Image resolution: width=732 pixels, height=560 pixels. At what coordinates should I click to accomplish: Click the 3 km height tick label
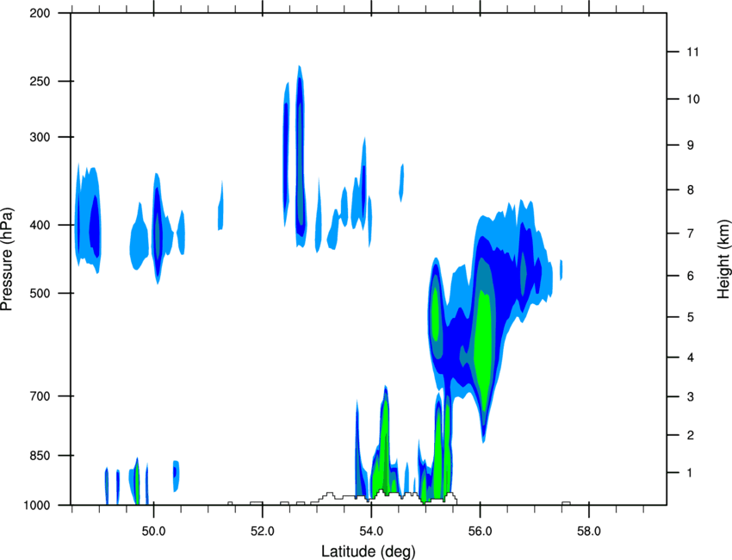[x=691, y=397]
